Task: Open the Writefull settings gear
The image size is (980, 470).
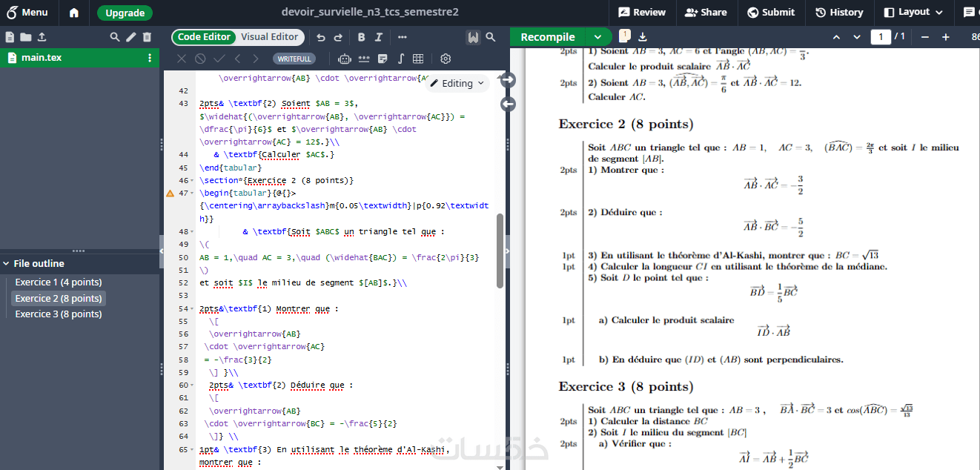Action: tap(446, 59)
